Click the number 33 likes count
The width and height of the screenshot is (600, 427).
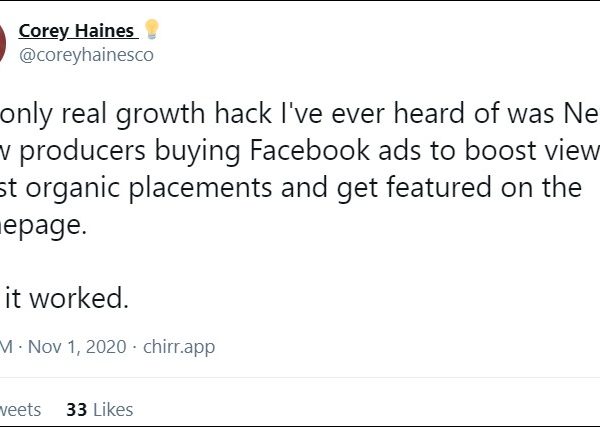pos(76,409)
